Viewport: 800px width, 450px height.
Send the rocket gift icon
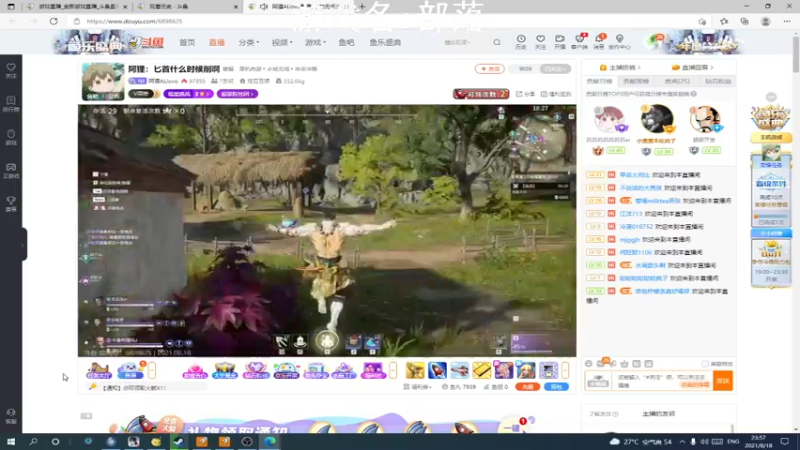pos(437,370)
